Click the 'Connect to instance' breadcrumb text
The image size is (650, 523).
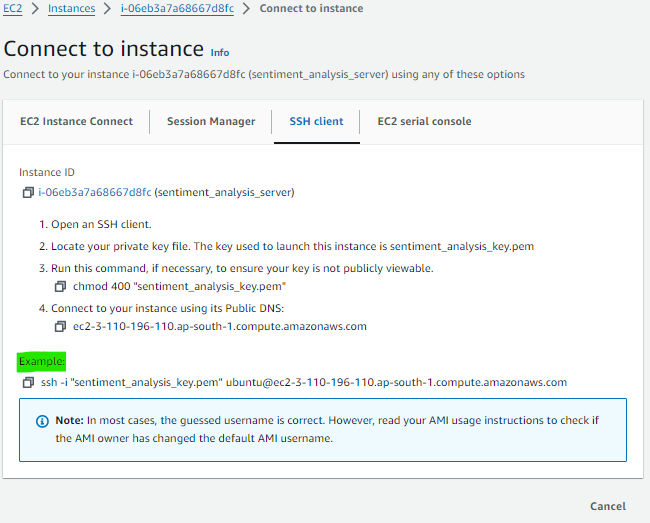tap(311, 8)
